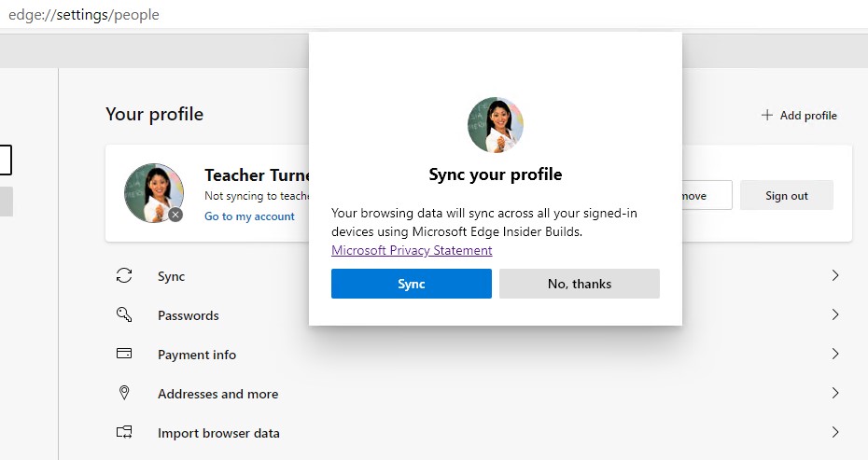Expand the Import browser data chevron
868x460 pixels.
coord(835,432)
